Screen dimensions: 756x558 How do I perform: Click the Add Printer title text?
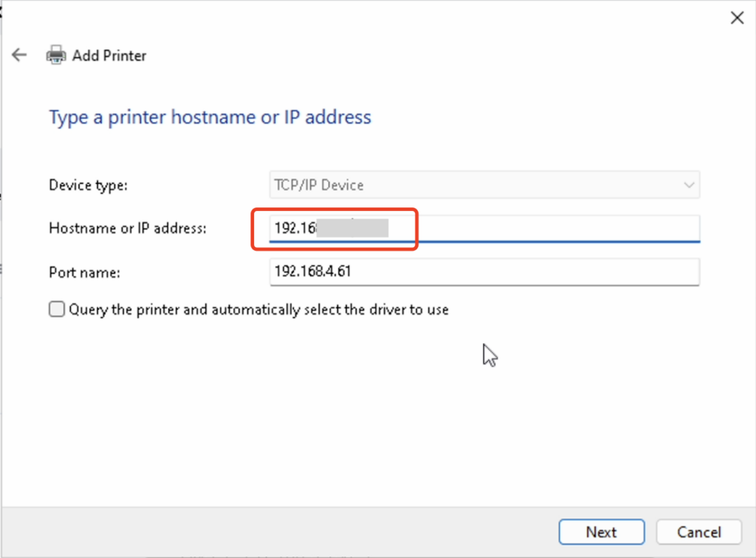pos(109,55)
